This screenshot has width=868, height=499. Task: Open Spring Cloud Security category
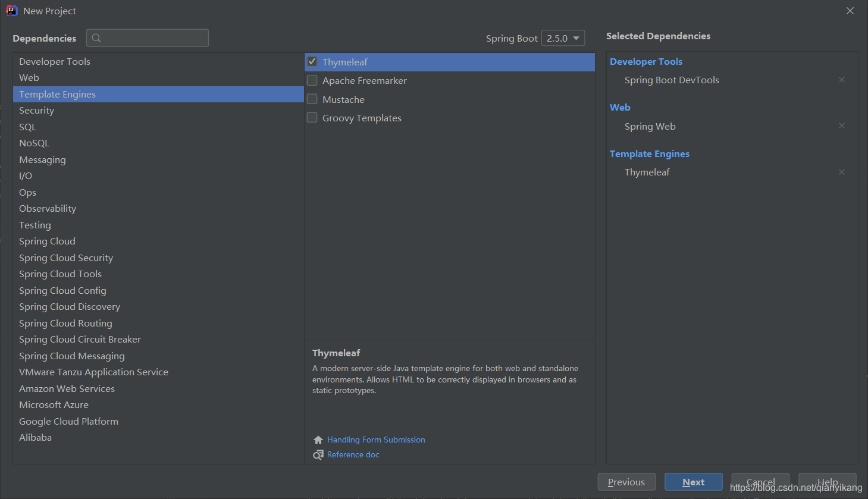(158, 258)
